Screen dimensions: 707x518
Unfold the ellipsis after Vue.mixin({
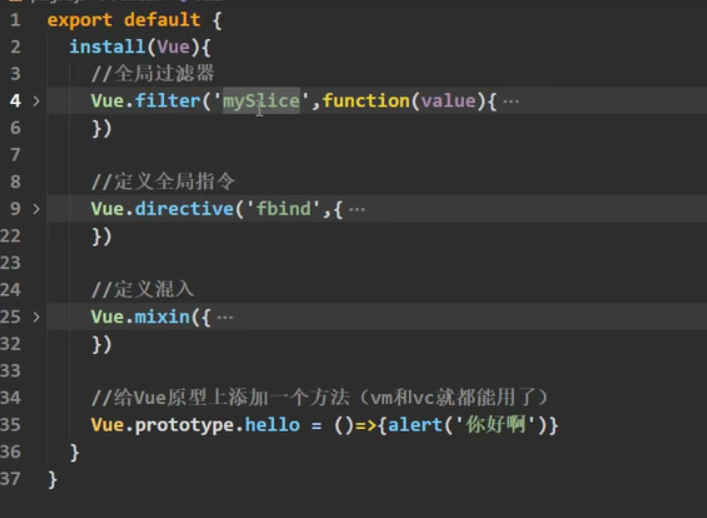pyautogui.click(x=225, y=318)
